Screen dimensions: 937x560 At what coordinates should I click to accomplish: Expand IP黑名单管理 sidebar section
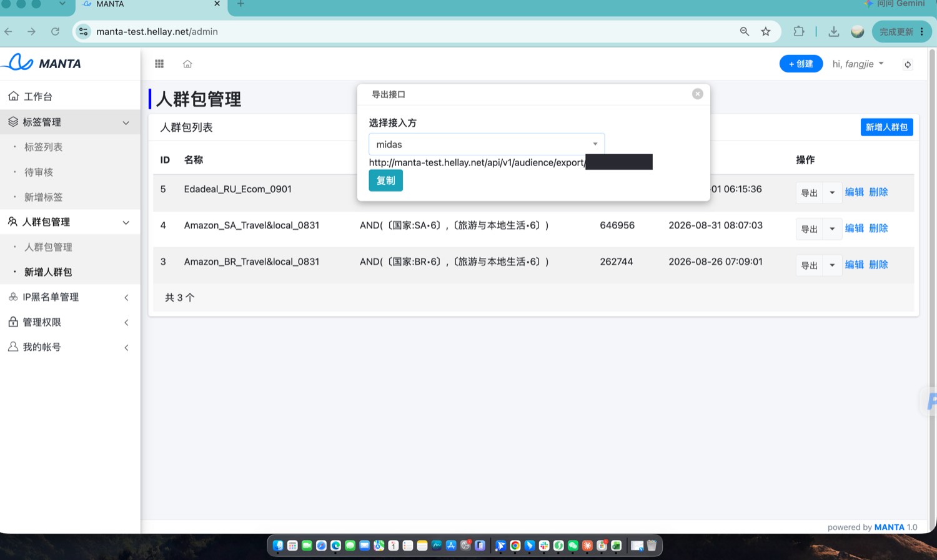tap(70, 297)
